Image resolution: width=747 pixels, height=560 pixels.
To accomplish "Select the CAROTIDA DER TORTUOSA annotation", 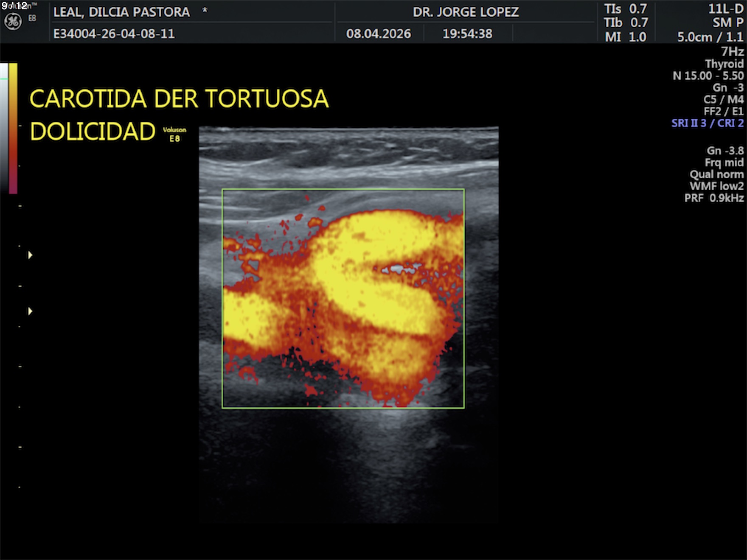I will click(179, 99).
